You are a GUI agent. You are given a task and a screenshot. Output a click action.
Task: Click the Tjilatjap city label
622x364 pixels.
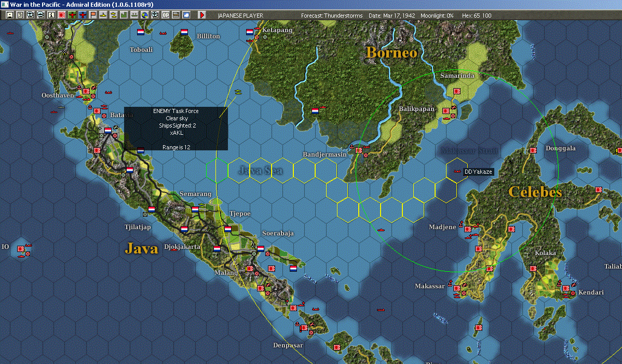[x=138, y=227]
